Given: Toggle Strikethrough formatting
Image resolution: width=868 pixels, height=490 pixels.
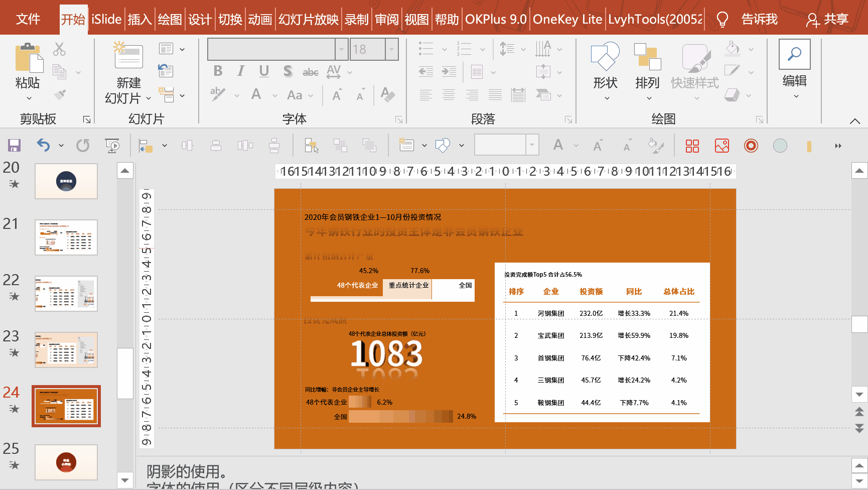Looking at the screenshot, I should pos(311,72).
